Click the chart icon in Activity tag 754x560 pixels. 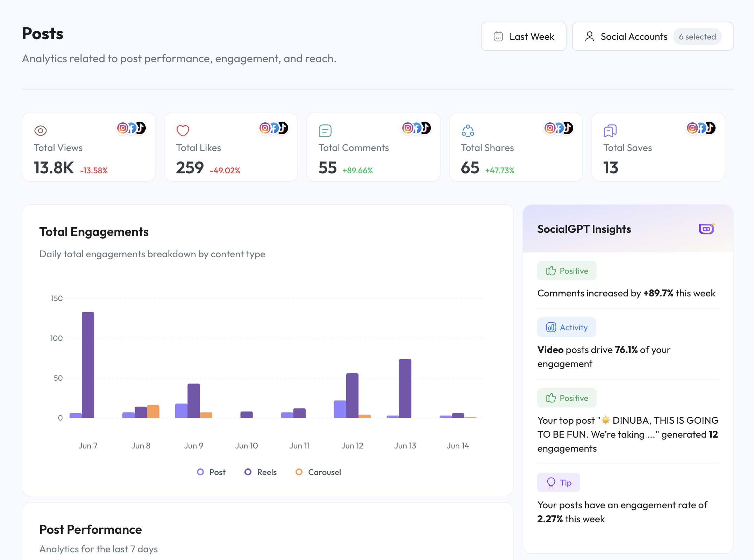click(551, 327)
